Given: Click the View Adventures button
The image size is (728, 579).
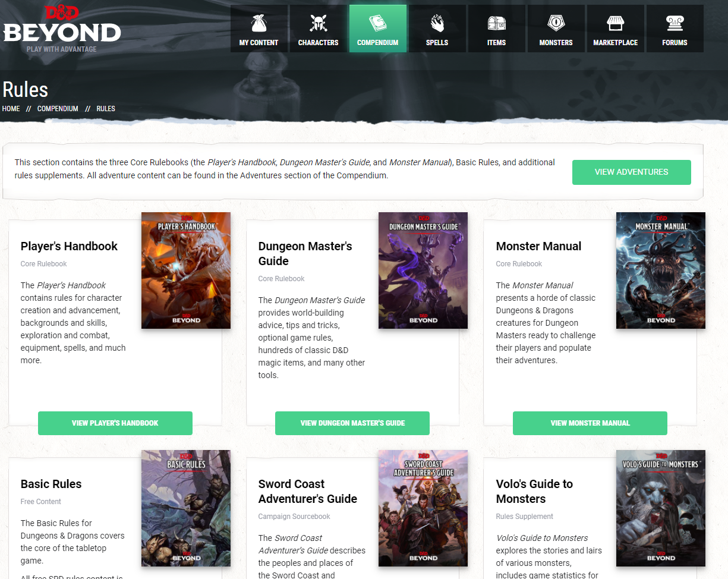Looking at the screenshot, I should (632, 172).
